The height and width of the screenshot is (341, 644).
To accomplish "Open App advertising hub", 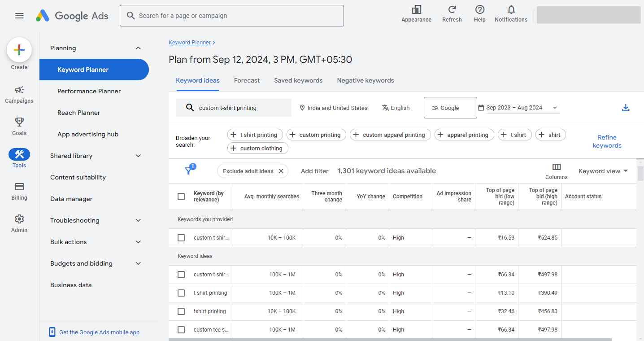I will pos(88,134).
